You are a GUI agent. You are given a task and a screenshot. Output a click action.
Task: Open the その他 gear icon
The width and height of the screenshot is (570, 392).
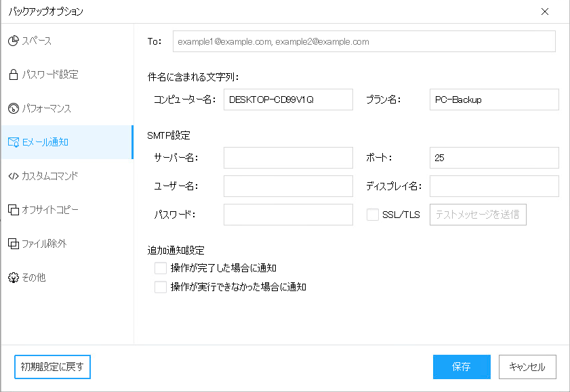(14, 278)
